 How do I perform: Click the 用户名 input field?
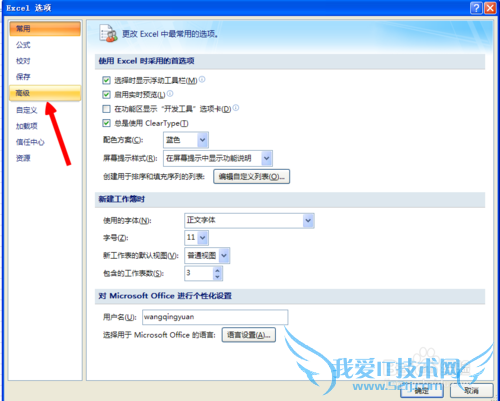point(215,317)
